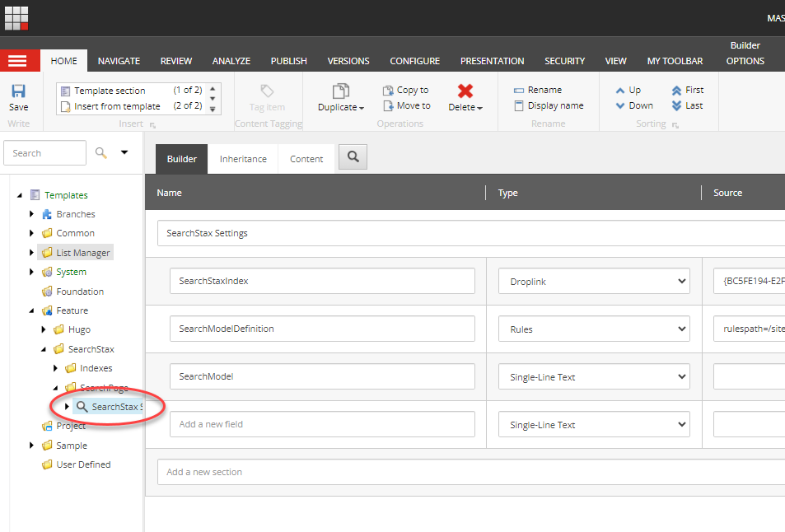The image size is (785, 532).
Task: Click the Add a new section input
Action: (470, 472)
